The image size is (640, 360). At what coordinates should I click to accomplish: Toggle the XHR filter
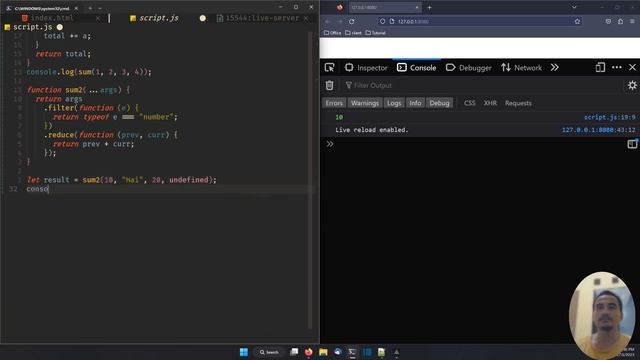[x=490, y=103]
